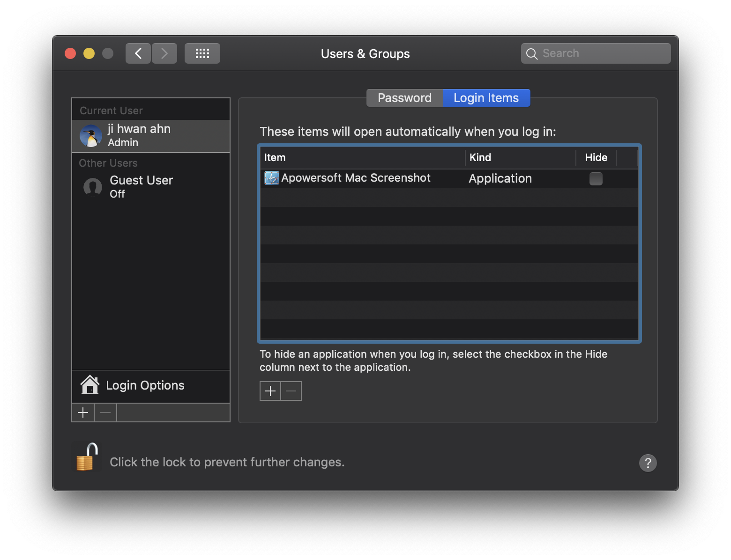Image resolution: width=731 pixels, height=560 pixels.
Task: Show all preferences grid button
Action: [x=202, y=53]
